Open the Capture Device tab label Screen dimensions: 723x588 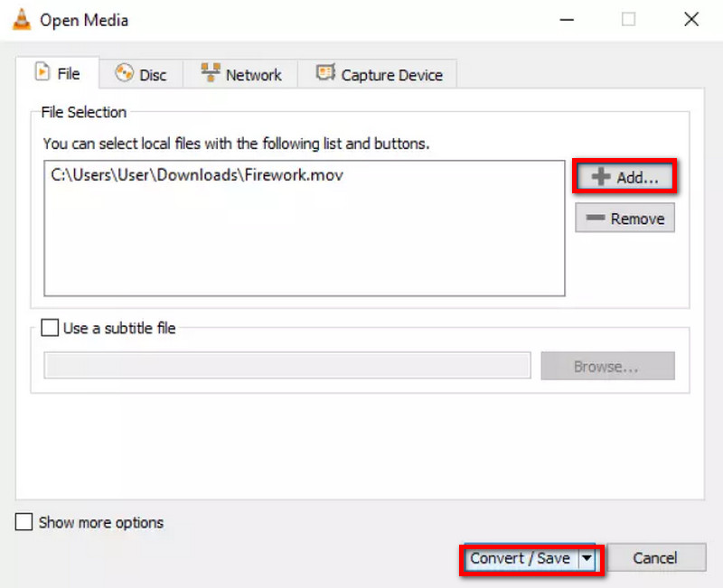pos(391,75)
